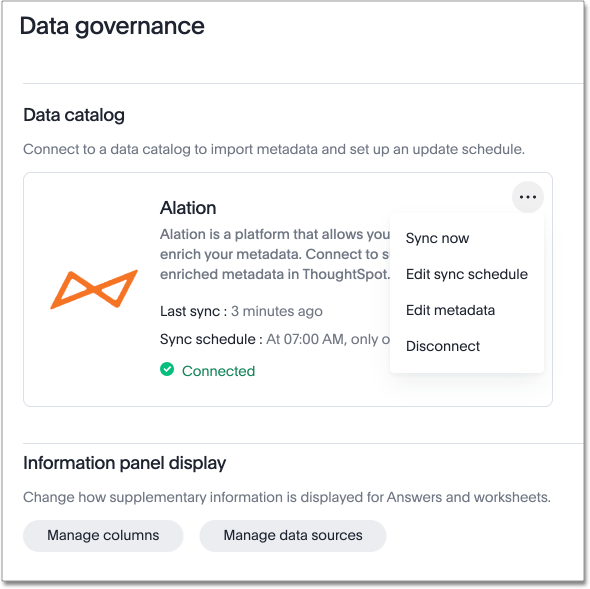The width and height of the screenshot is (590, 589).
Task: Select Sync now from the menu
Action: point(437,238)
